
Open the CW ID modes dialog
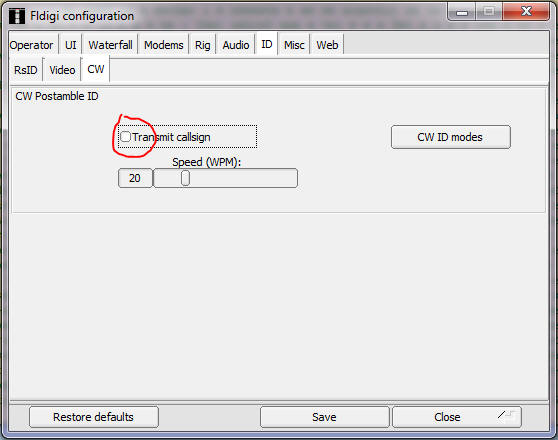[451, 137]
